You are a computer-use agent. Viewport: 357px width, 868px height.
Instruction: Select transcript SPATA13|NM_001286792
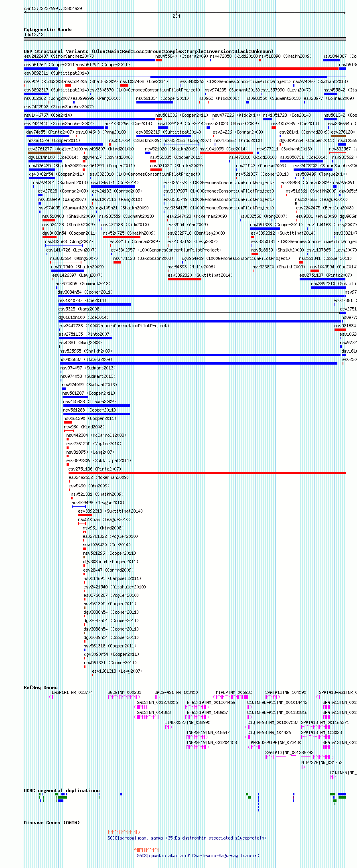tap(289, 752)
